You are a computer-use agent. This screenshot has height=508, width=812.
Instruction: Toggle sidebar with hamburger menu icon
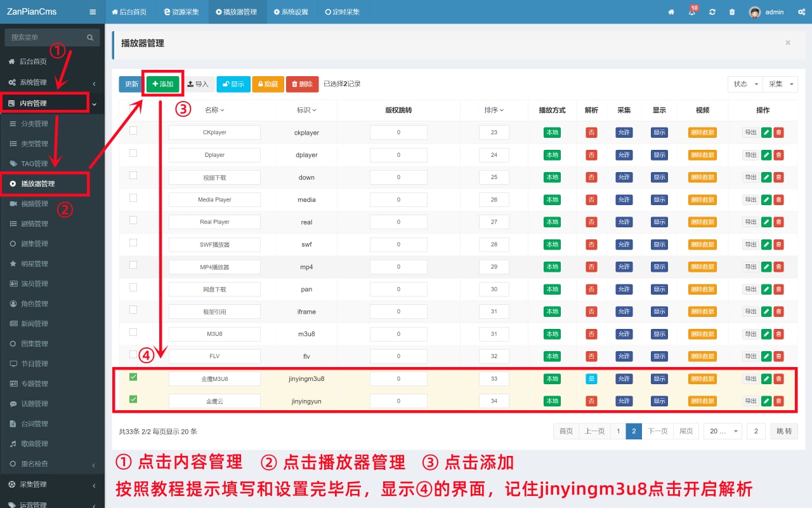[93, 12]
